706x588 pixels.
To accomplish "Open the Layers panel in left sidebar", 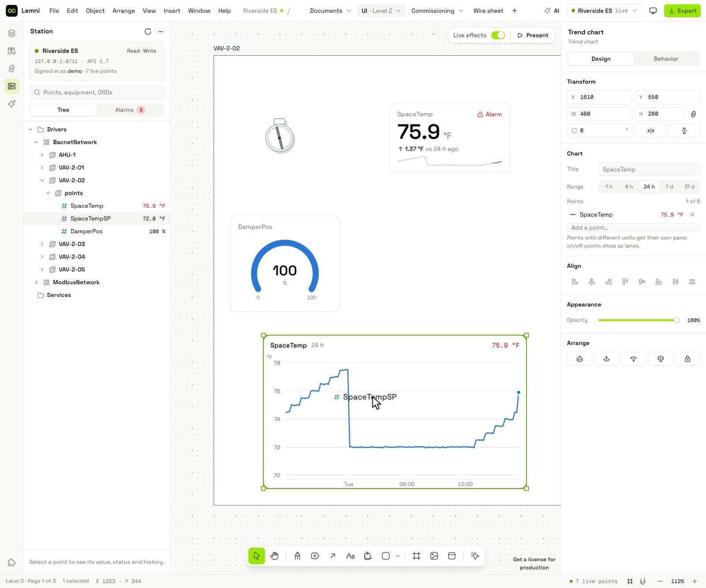I will tap(12, 33).
